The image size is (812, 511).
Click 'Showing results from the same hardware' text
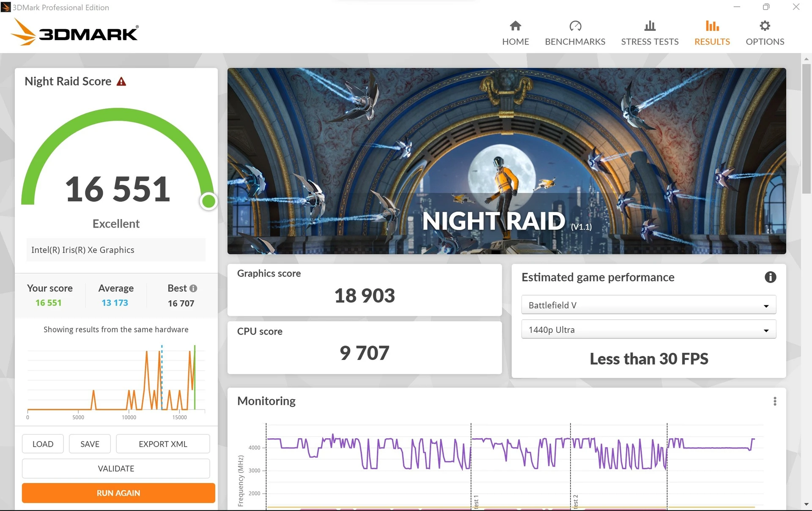[116, 330]
